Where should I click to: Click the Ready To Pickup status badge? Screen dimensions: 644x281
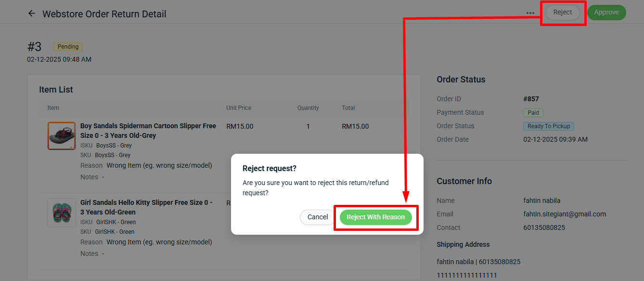(548, 126)
